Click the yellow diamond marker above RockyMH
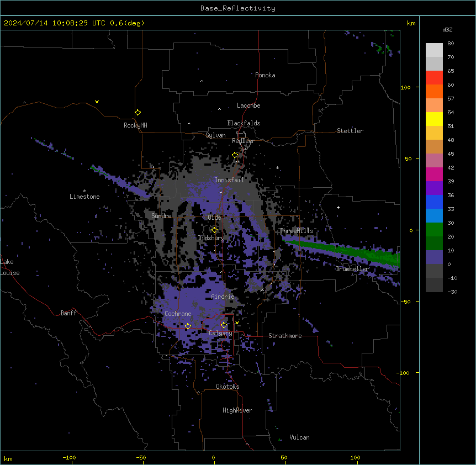The height and width of the screenshot is (465, 476). [137, 113]
